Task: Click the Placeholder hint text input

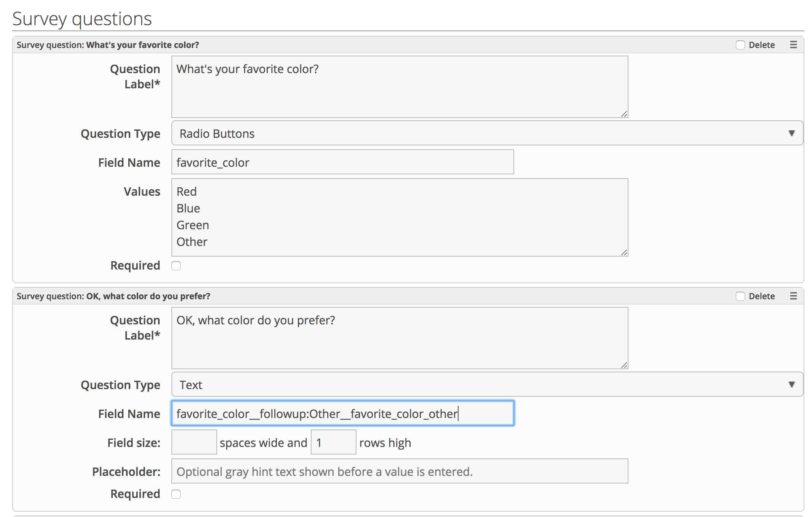Action: tap(400, 471)
